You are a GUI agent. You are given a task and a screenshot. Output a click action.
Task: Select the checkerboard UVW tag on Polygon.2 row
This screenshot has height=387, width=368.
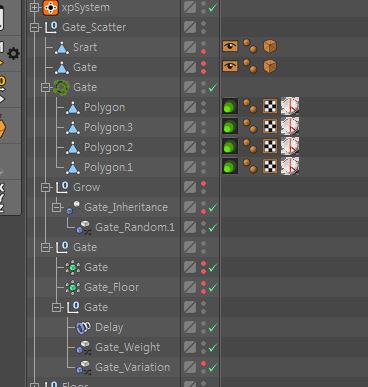270,147
